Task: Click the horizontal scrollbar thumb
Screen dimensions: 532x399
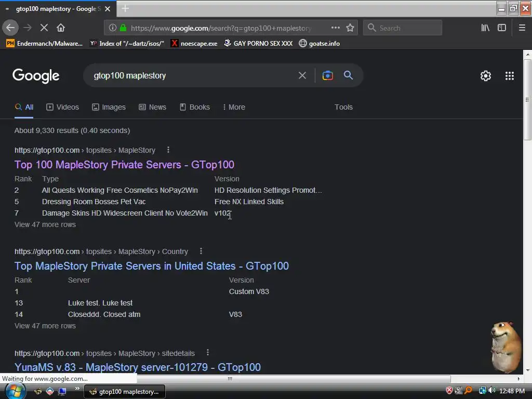Action: point(230,379)
